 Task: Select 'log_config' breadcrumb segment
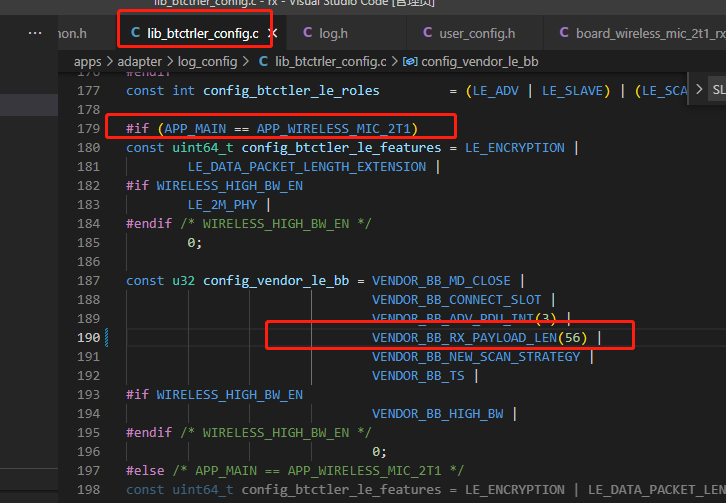[x=207, y=62]
